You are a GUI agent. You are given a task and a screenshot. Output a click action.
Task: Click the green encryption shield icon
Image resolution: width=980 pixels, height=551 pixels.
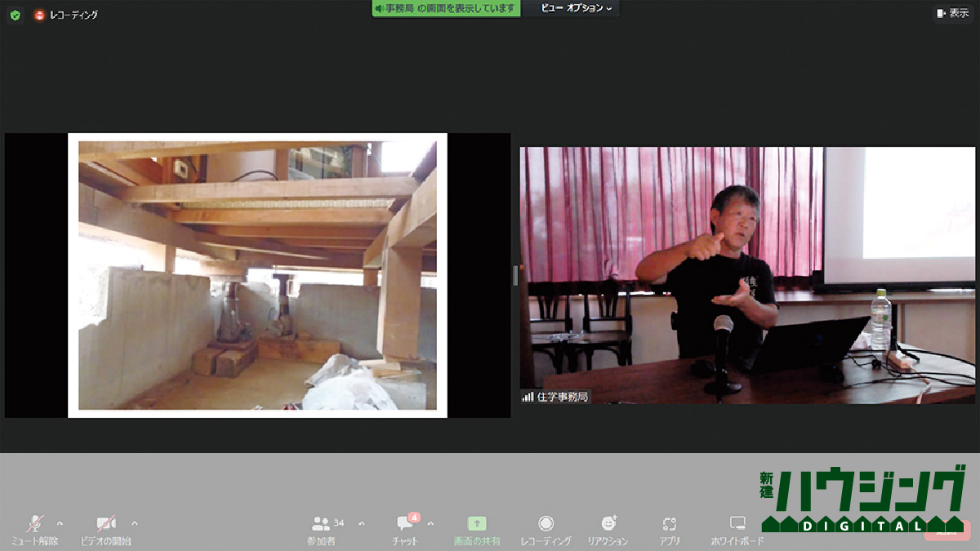tap(15, 15)
